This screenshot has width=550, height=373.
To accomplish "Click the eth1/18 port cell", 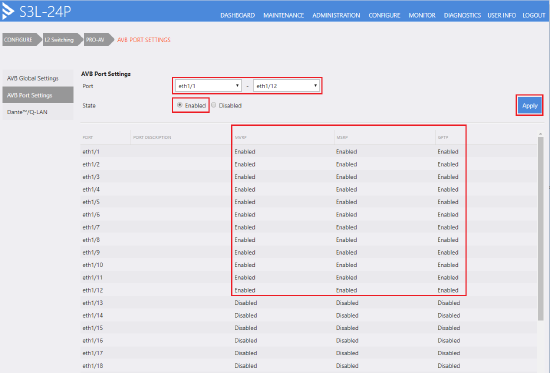I will 93,366.
